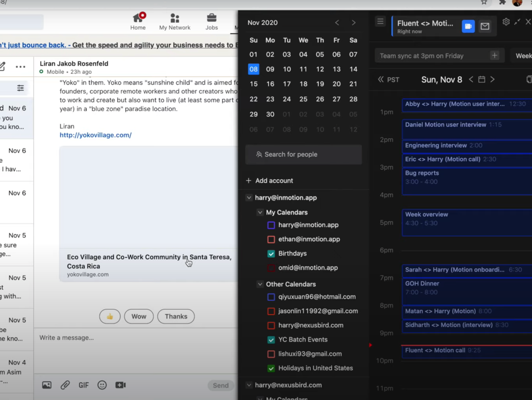
Task: Enable jasonlin11992@gmail.com calendar
Action: point(271,311)
